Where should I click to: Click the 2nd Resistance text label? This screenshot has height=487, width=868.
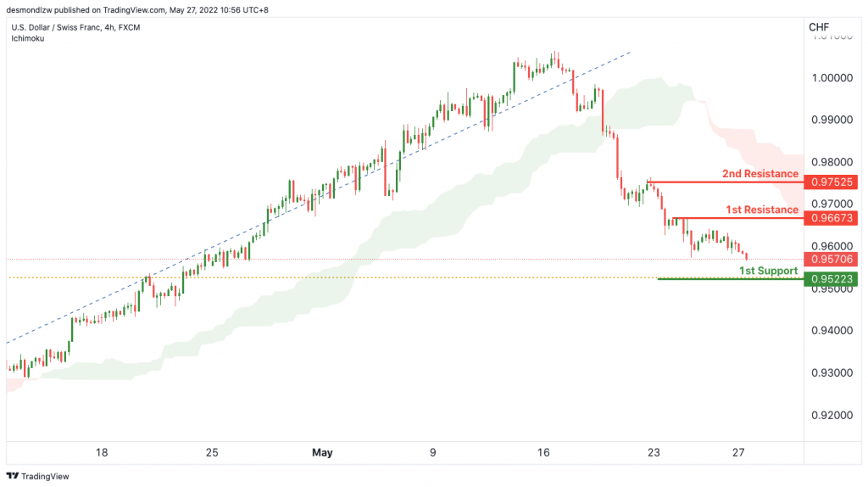pos(760,173)
